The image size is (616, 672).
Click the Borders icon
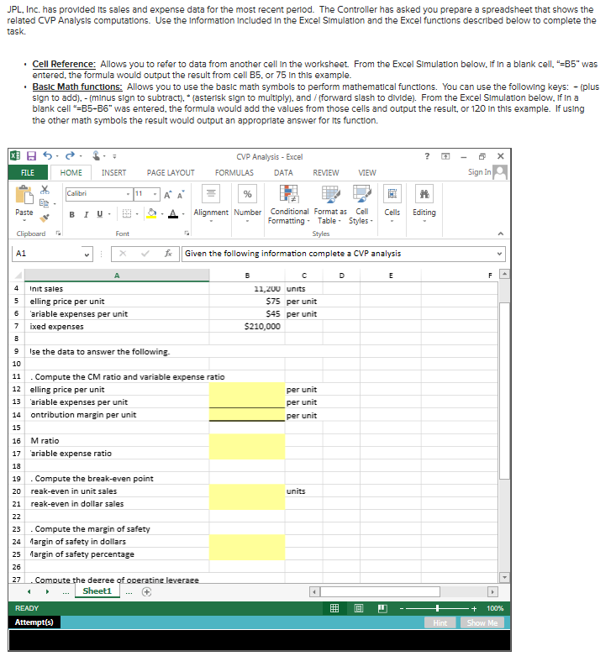(127, 213)
